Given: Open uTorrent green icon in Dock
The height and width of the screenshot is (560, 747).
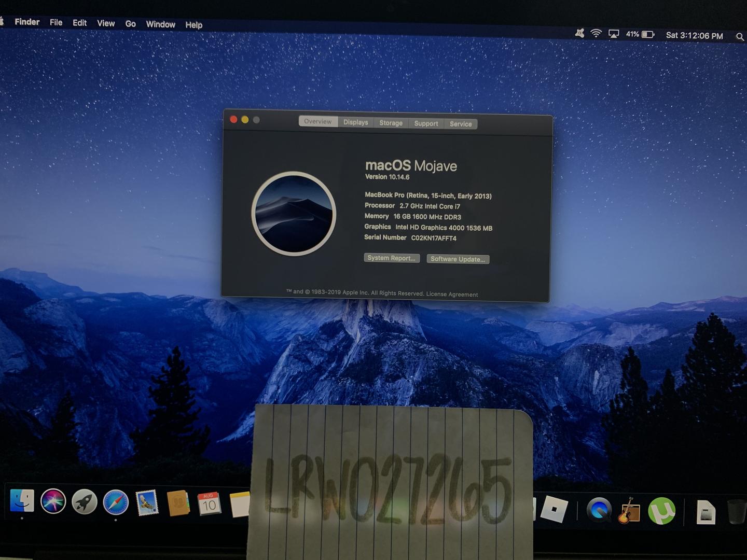Looking at the screenshot, I should [x=662, y=511].
